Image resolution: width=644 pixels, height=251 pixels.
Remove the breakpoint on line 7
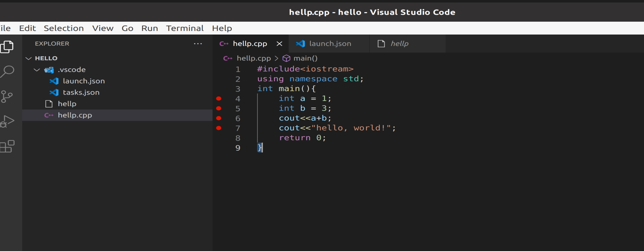click(x=219, y=128)
